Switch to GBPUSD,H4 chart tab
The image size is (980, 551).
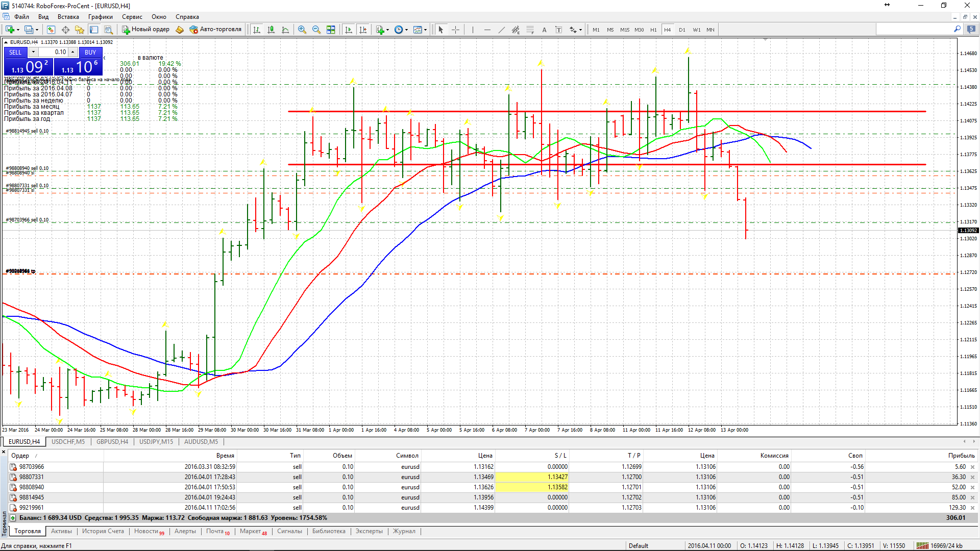click(x=112, y=442)
